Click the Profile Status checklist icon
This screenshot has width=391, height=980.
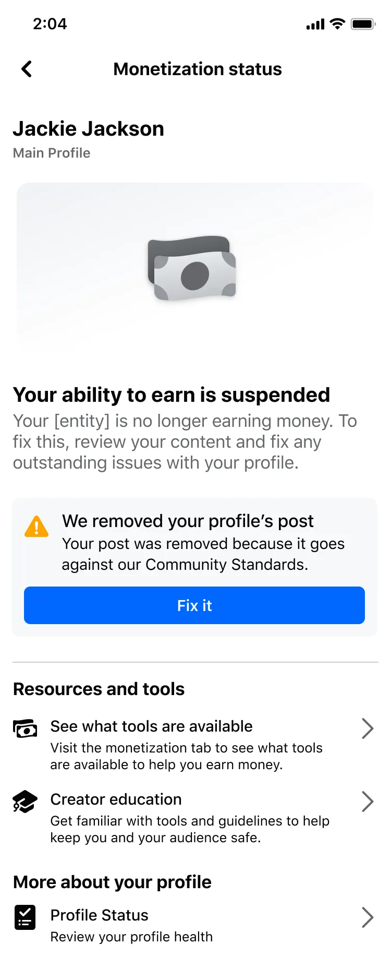point(25,917)
